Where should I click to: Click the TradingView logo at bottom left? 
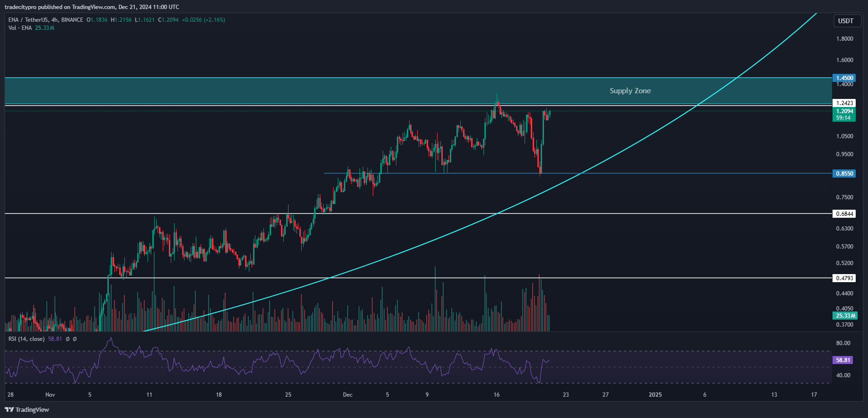tap(27, 409)
